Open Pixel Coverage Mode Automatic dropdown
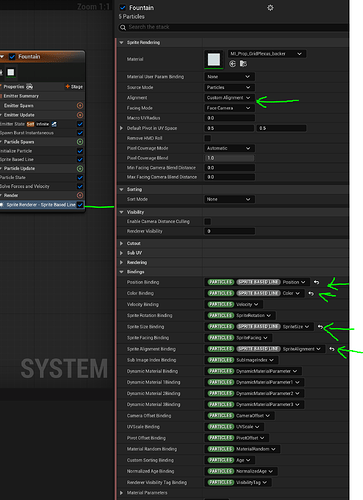This screenshot has height=500, width=363. click(229, 148)
